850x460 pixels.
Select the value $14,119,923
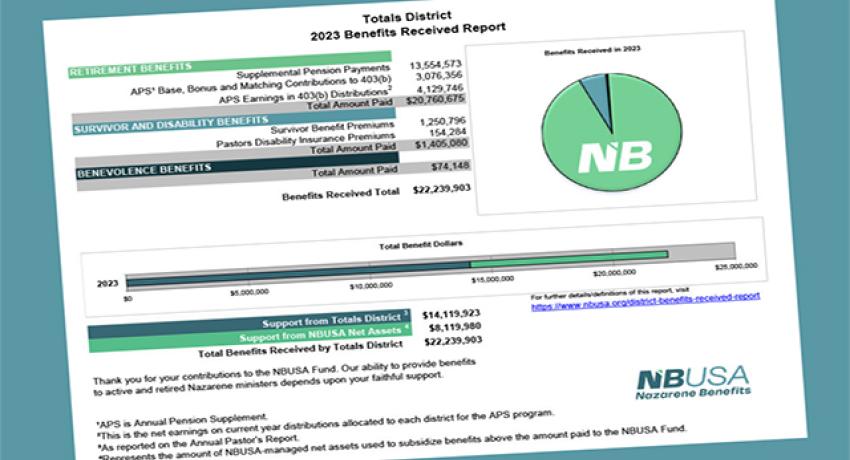click(x=451, y=314)
